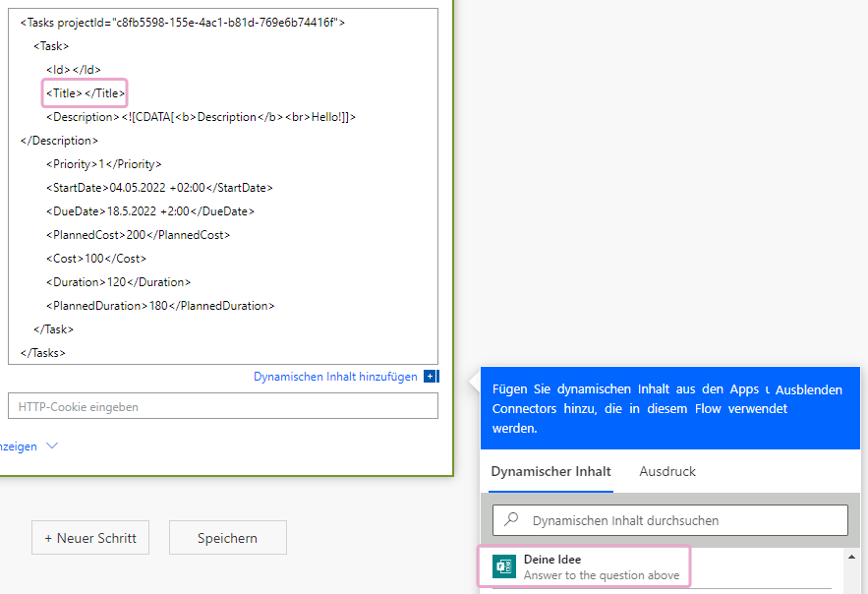Expand the advanced options chevron

[x=52, y=445]
